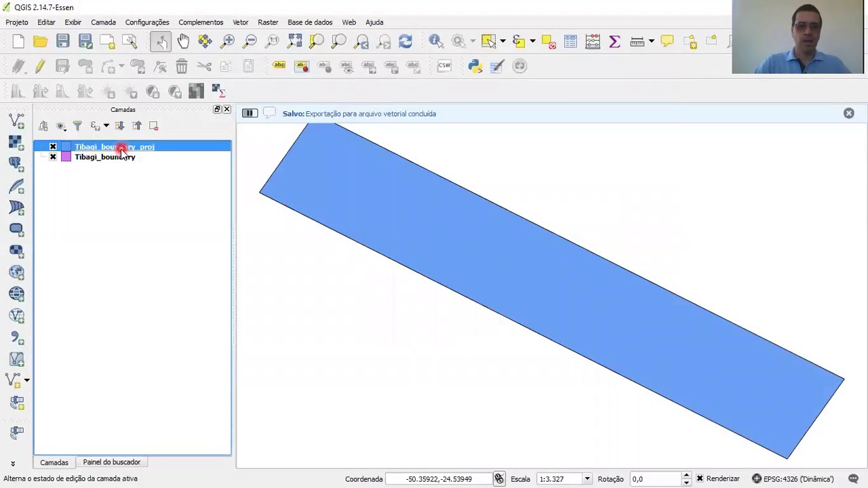Click EPSG:4326 CRS status button
The image size is (868, 488).
793,479
